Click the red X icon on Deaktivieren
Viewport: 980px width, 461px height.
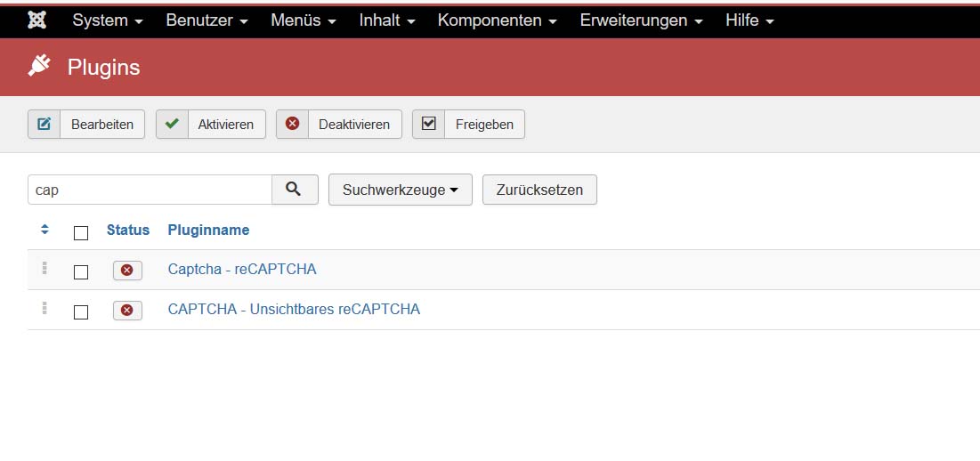tap(292, 124)
